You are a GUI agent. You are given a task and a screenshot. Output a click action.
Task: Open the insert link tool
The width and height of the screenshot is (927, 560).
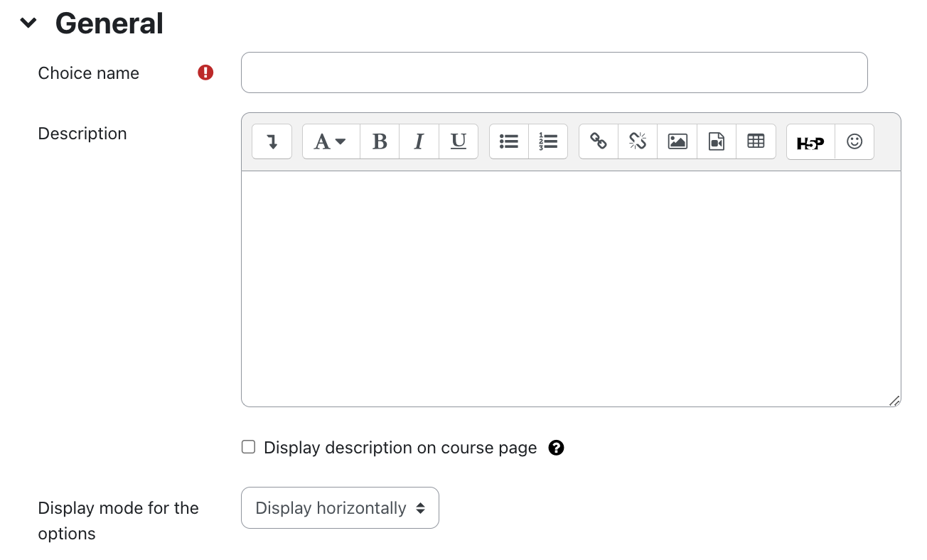[598, 141]
